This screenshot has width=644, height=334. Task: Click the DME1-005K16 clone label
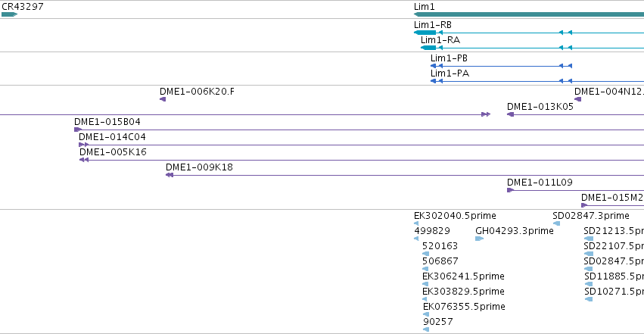tap(113, 152)
